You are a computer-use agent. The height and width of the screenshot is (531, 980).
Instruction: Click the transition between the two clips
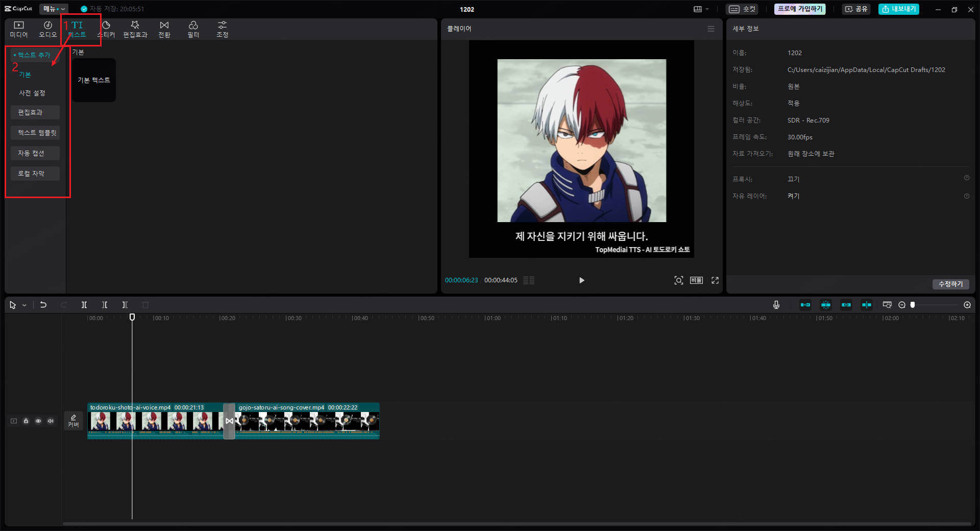229,421
